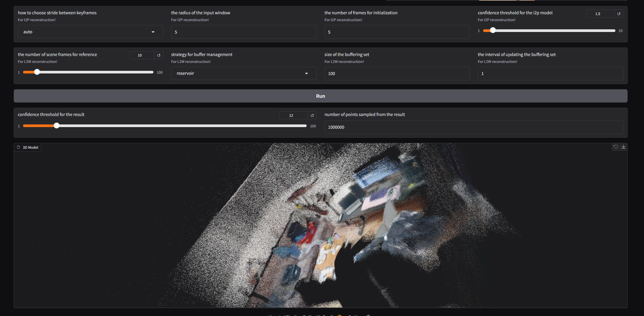Open the keyframe stride dropdown set to auto
Image resolution: width=644 pixels, height=316 pixels.
tap(90, 32)
